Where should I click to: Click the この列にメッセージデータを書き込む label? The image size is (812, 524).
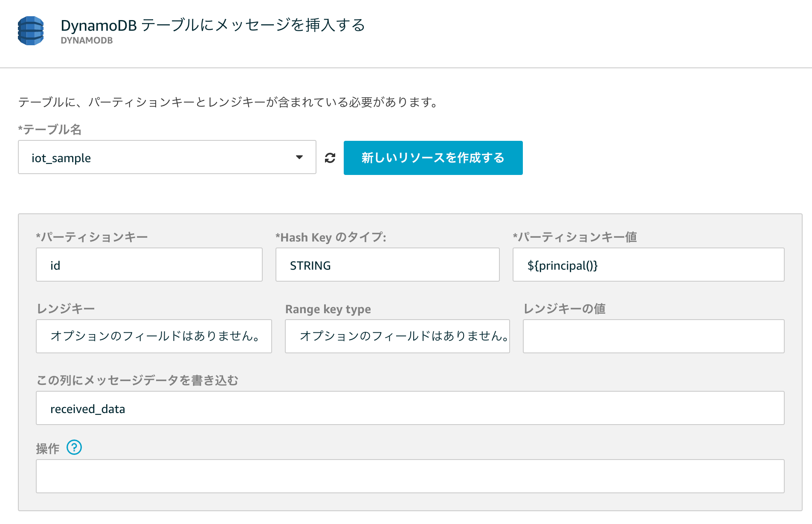pyautogui.click(x=137, y=380)
